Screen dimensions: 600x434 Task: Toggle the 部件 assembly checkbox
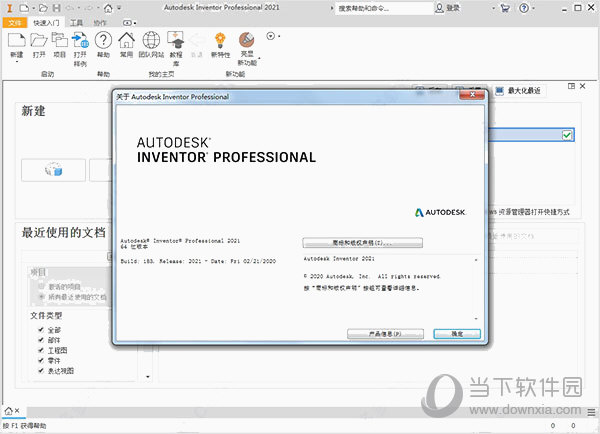point(41,340)
